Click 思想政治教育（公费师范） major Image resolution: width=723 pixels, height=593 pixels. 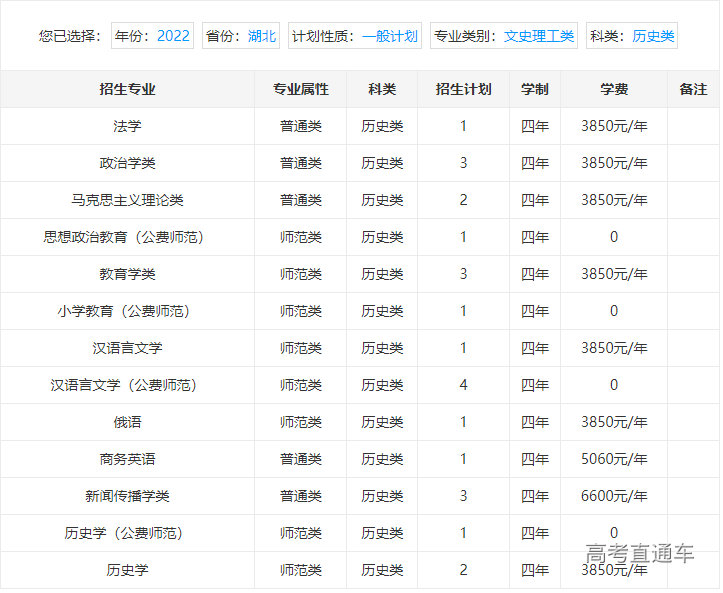tap(127, 237)
